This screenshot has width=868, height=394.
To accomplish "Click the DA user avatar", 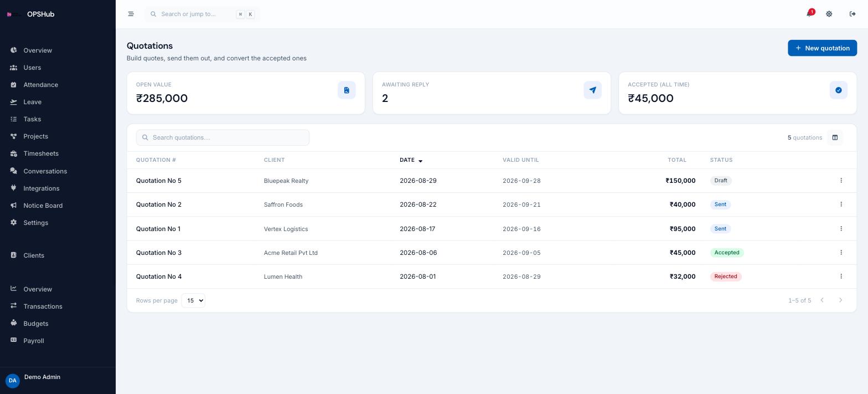I will 12,381.
